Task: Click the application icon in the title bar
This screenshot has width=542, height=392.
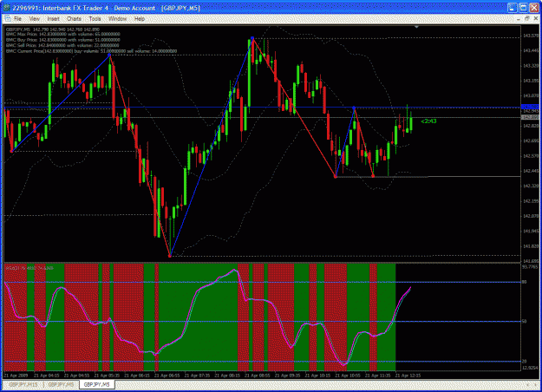Action: (x=6, y=8)
